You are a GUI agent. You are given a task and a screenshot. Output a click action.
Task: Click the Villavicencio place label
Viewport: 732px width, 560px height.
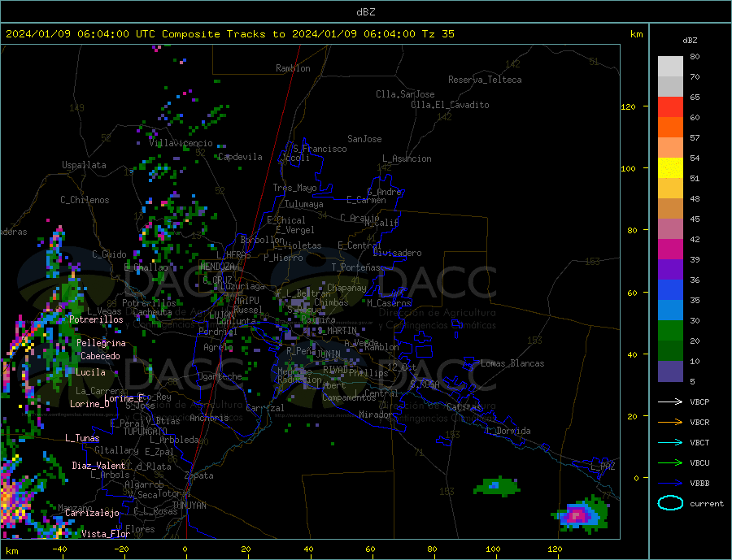click(181, 143)
